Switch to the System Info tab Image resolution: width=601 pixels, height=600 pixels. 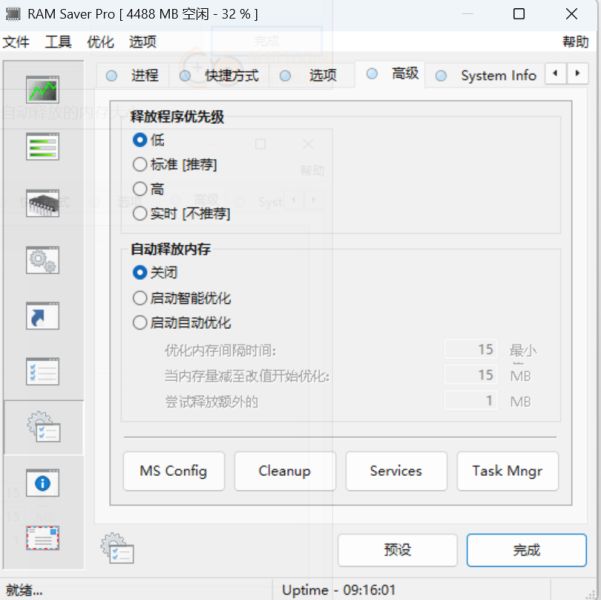tap(485, 76)
